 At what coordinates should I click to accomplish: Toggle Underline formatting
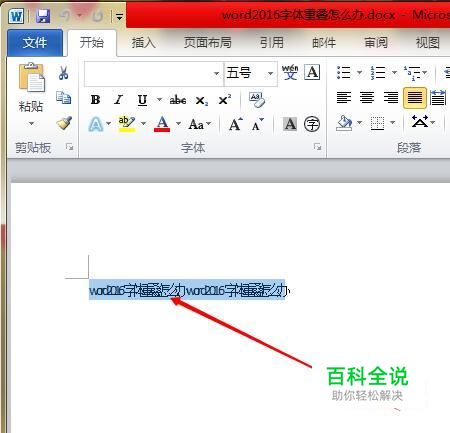pyautogui.click(x=142, y=100)
